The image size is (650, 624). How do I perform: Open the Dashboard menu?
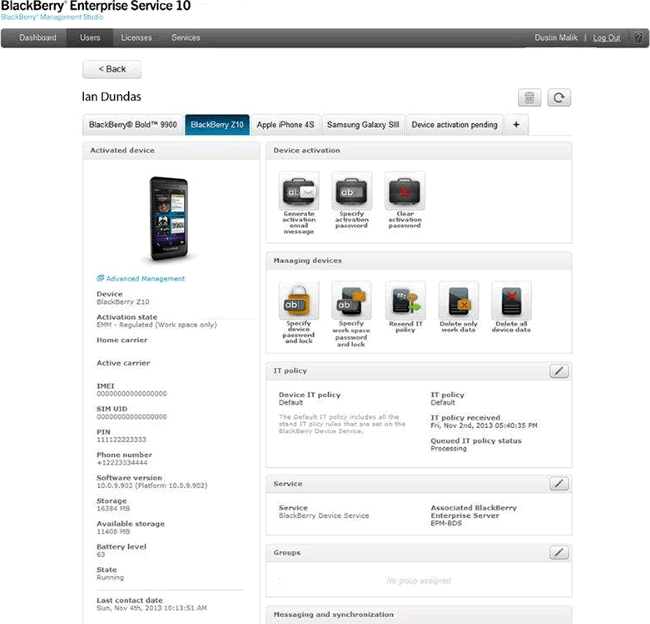click(x=38, y=38)
